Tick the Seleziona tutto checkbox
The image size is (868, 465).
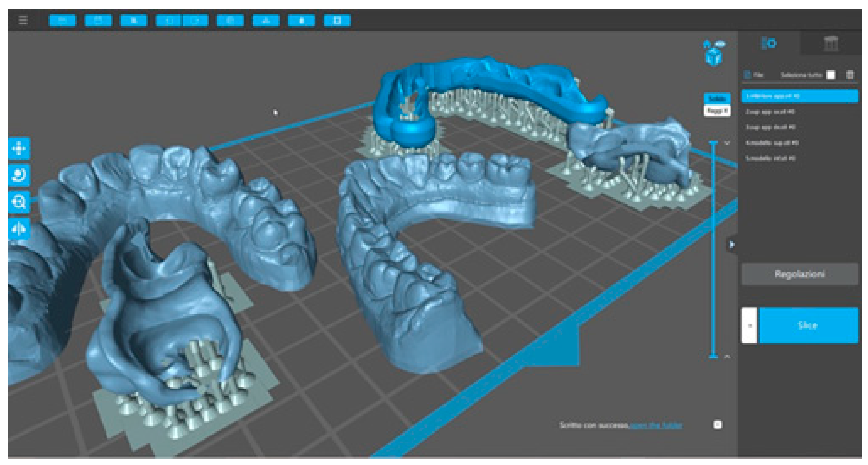click(831, 75)
